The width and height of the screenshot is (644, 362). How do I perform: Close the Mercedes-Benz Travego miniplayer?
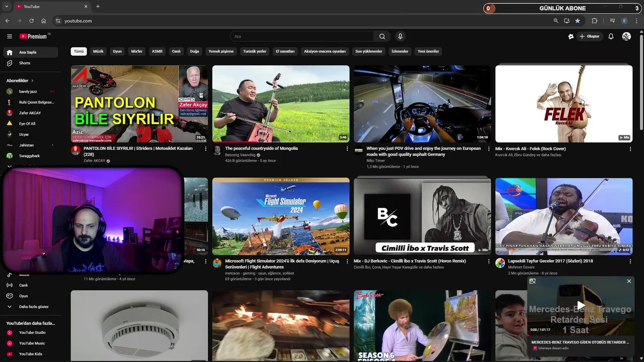[x=629, y=281]
